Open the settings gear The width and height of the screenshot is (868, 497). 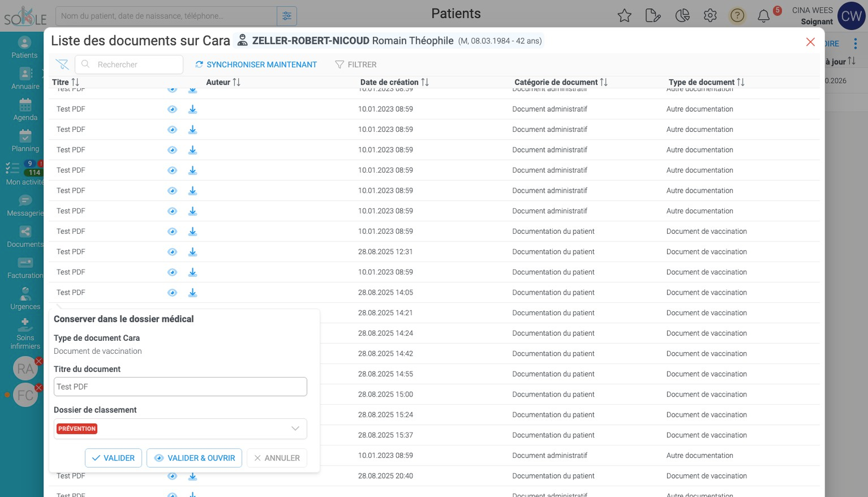[x=710, y=16]
